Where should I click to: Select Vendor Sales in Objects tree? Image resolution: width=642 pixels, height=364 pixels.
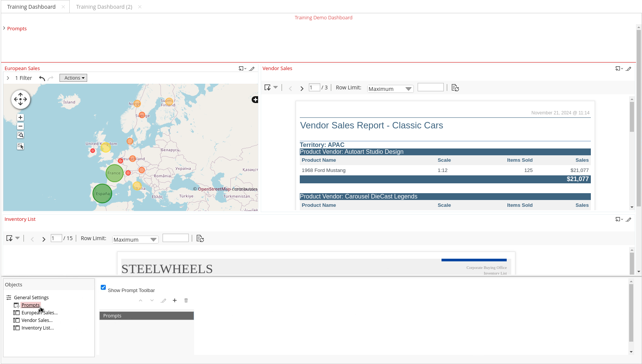pyautogui.click(x=37, y=320)
